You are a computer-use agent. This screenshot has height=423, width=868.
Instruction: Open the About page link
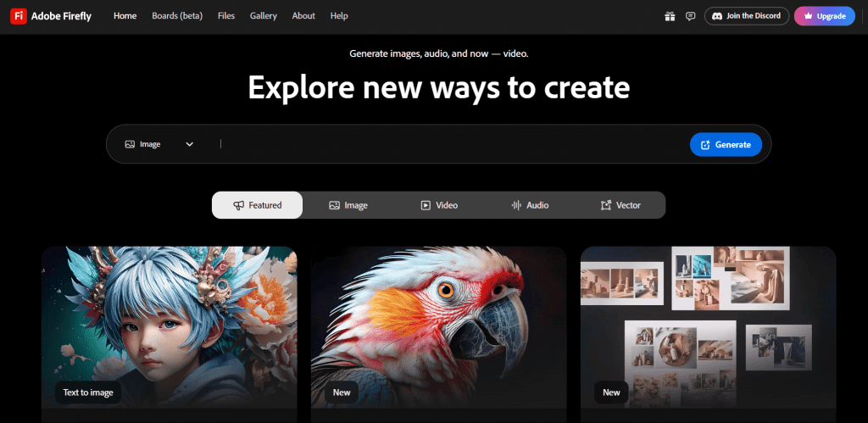pyautogui.click(x=304, y=16)
